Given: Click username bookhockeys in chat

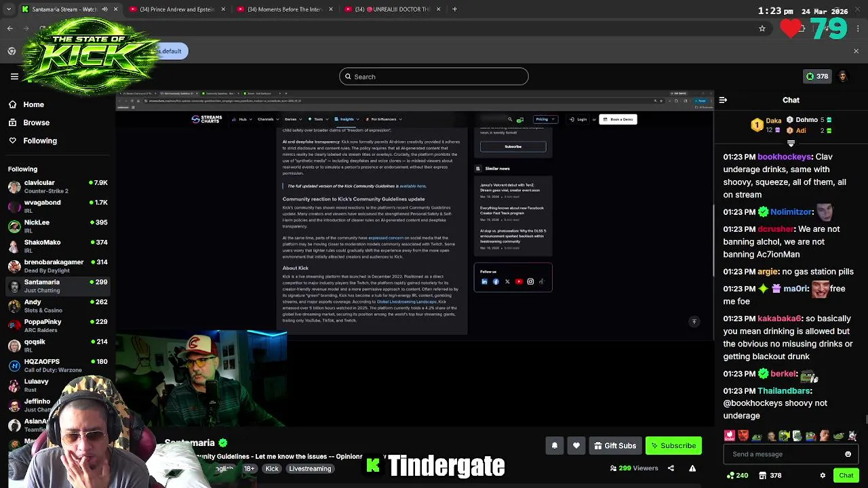Looking at the screenshot, I should [x=785, y=157].
